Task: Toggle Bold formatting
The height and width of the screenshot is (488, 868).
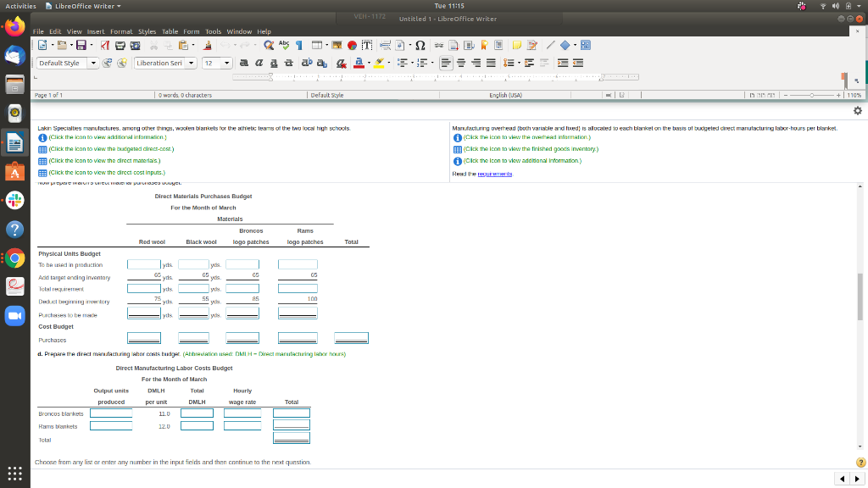Action: click(243, 63)
